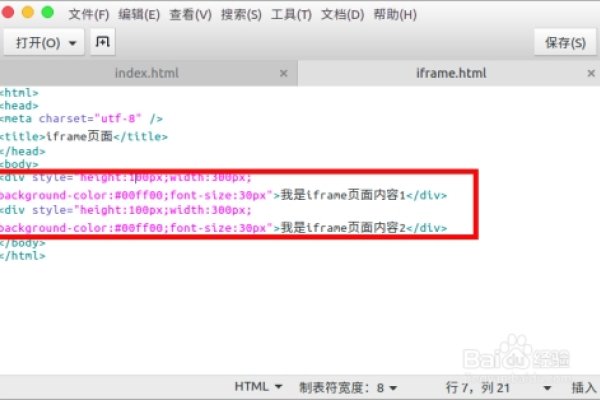The height and width of the screenshot is (400, 600).
Task: Click the red close window button
Action: coord(8,12)
